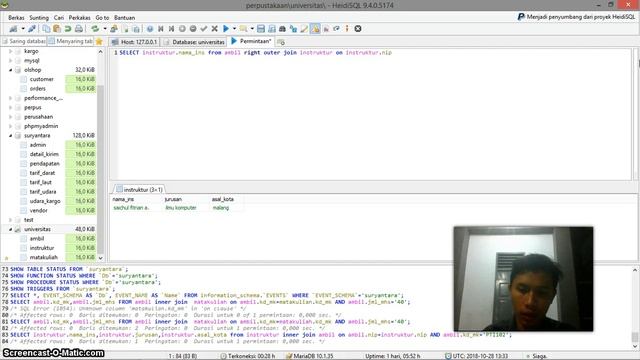Open a new query tab icon

[x=281, y=42]
